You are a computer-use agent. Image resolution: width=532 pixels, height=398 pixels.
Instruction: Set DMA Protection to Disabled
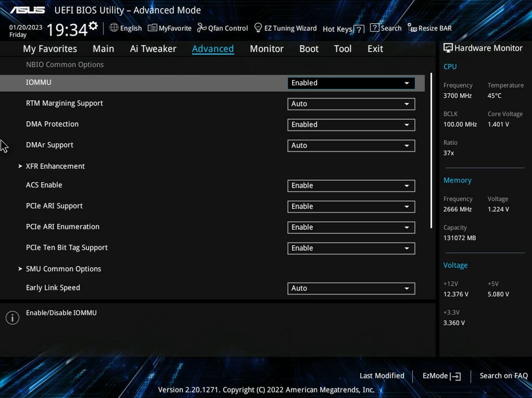pos(351,125)
